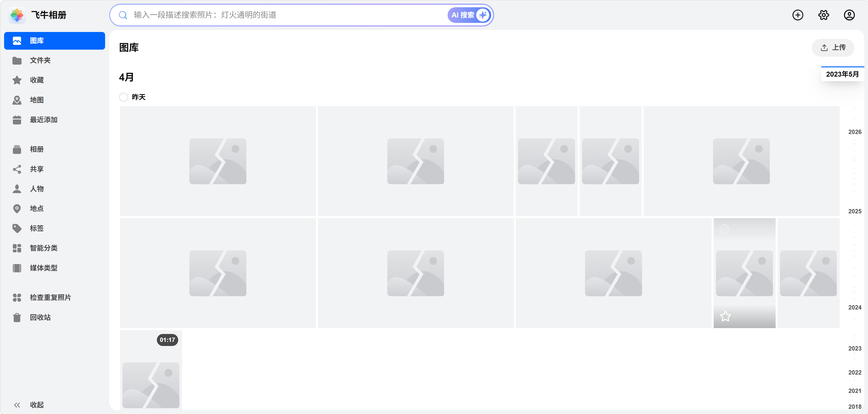Open Smart classification (智能分类)

coord(43,248)
